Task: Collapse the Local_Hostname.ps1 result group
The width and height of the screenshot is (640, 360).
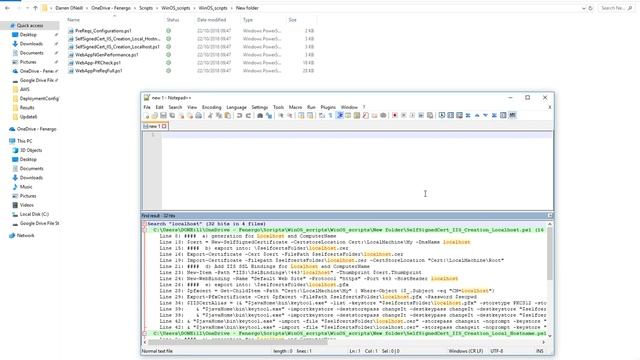Action: click(x=144, y=333)
